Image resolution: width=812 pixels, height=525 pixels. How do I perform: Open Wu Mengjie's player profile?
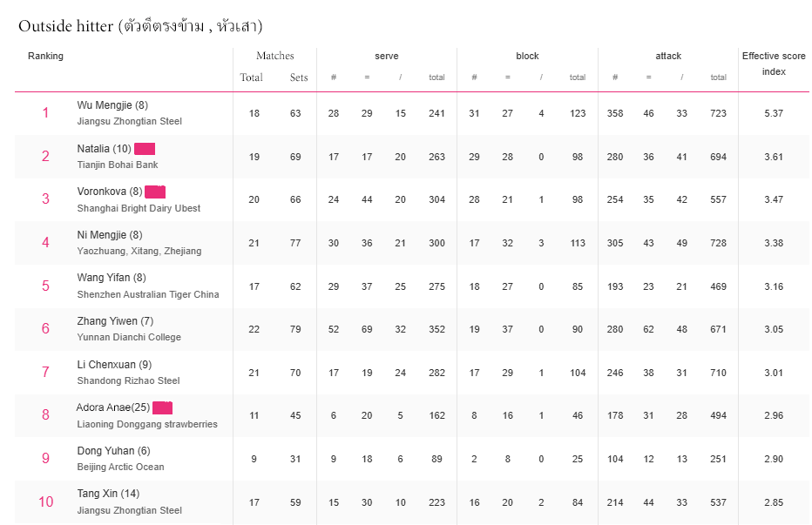(112, 105)
